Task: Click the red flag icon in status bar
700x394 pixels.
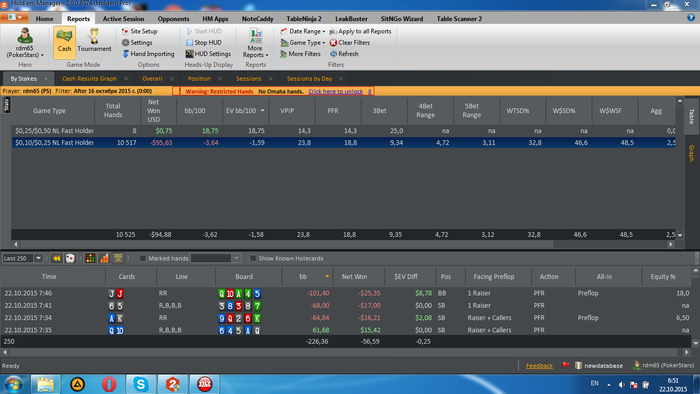Action: 566,365
